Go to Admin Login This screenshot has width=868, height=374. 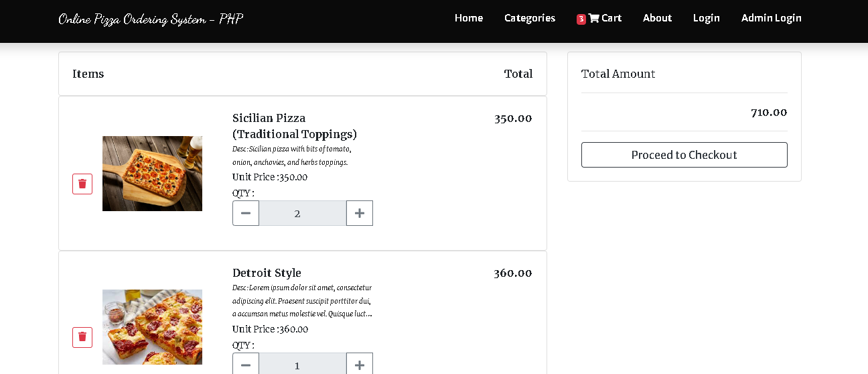(772, 18)
